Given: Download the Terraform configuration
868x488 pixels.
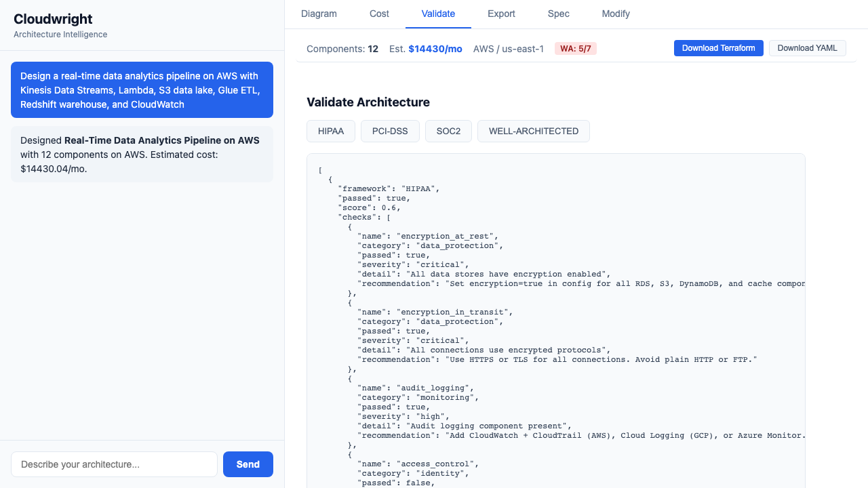Looking at the screenshot, I should click(x=718, y=48).
